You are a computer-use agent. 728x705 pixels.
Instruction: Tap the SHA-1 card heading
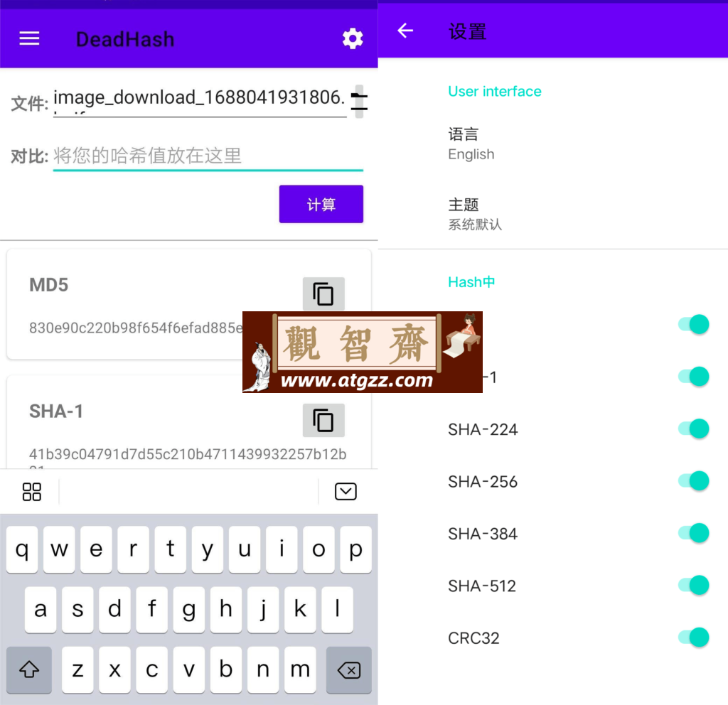point(56,411)
